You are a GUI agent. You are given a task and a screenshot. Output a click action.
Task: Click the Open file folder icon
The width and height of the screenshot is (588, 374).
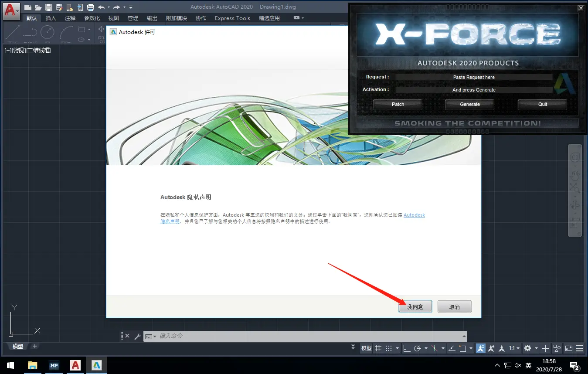(38, 7)
